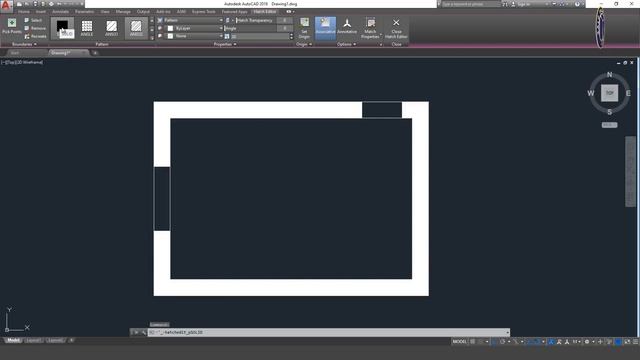Click Remove boundary objects

tap(35, 28)
